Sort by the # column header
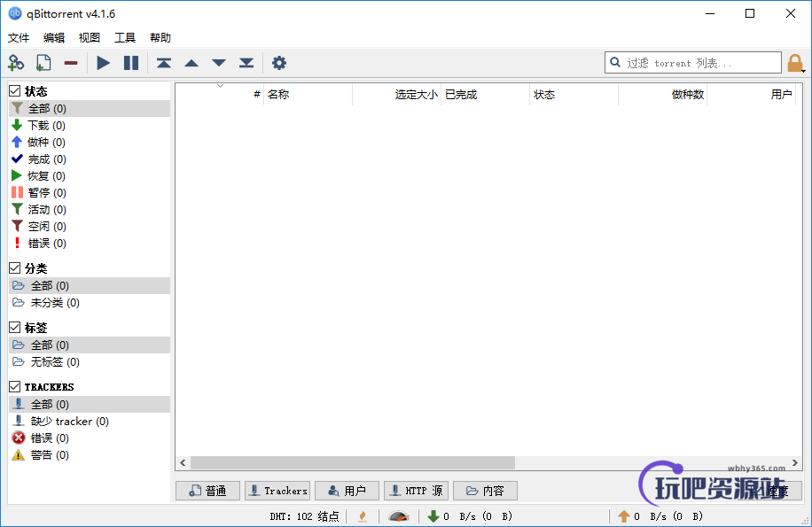This screenshot has width=812, height=527. 220,95
